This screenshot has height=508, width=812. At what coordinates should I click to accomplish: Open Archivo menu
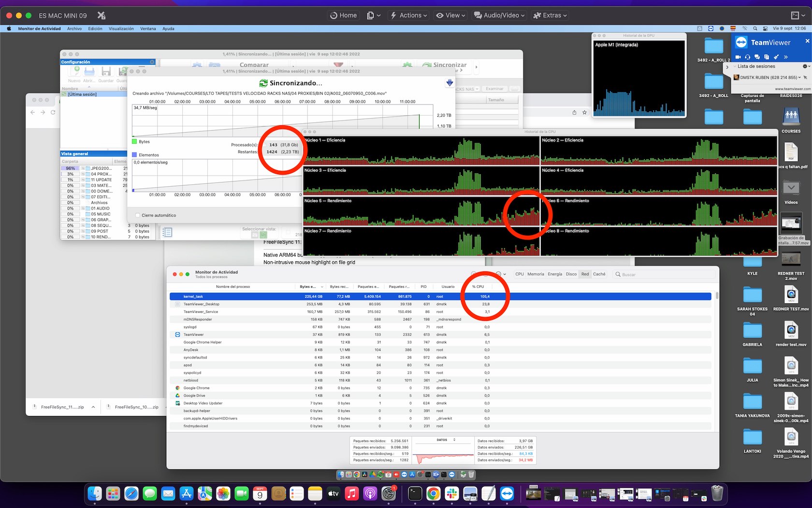[x=74, y=29]
